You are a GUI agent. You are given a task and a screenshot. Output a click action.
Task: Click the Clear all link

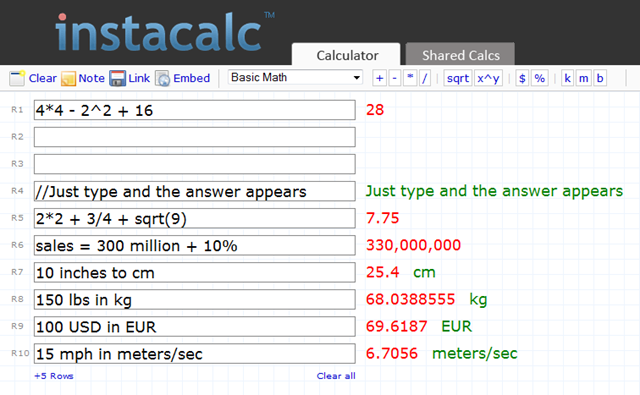point(336,376)
